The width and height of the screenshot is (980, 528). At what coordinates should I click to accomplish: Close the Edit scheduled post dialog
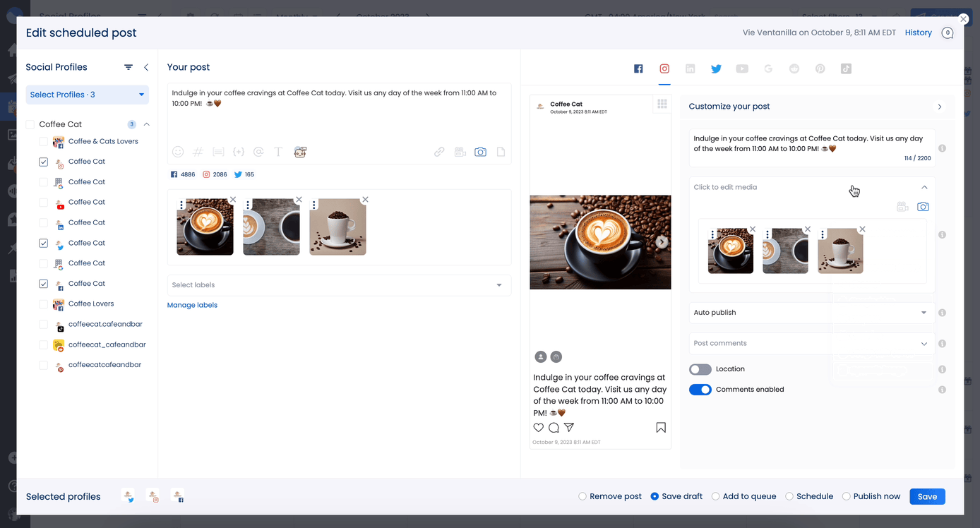(x=963, y=19)
